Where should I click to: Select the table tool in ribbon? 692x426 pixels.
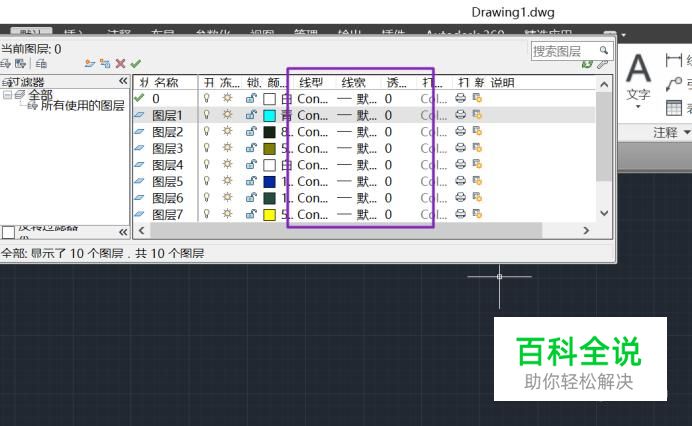coord(674,107)
